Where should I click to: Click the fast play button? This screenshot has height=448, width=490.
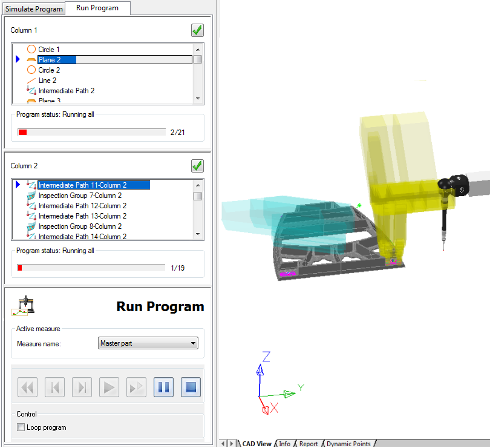[136, 387]
